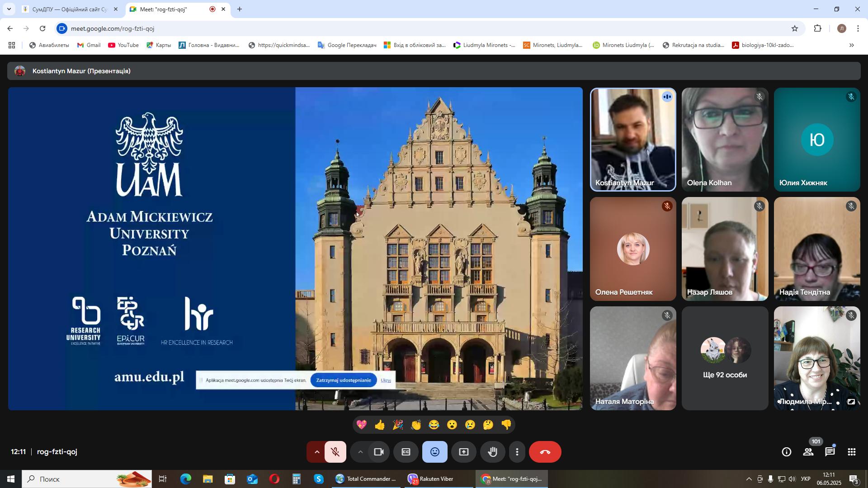Open more options three-dot menu in Meet

click(x=517, y=452)
